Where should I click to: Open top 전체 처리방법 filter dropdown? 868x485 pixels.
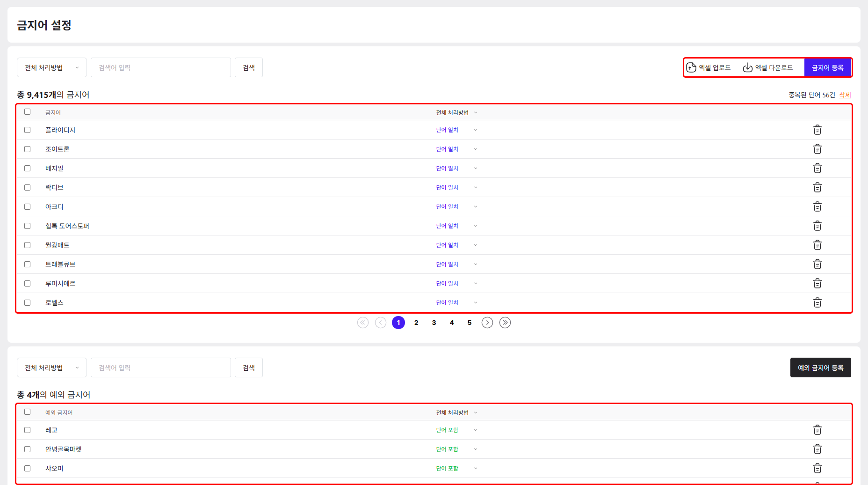tap(52, 67)
